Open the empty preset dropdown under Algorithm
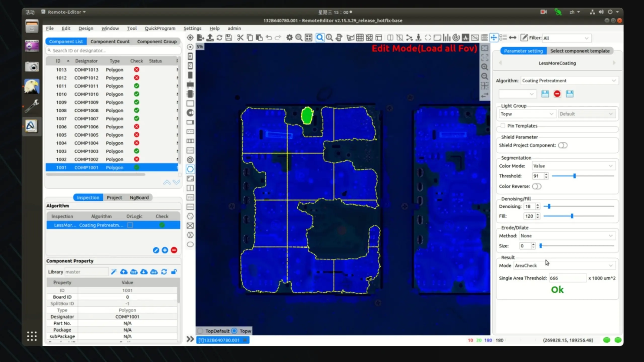This screenshot has height=362, width=644. point(517,94)
